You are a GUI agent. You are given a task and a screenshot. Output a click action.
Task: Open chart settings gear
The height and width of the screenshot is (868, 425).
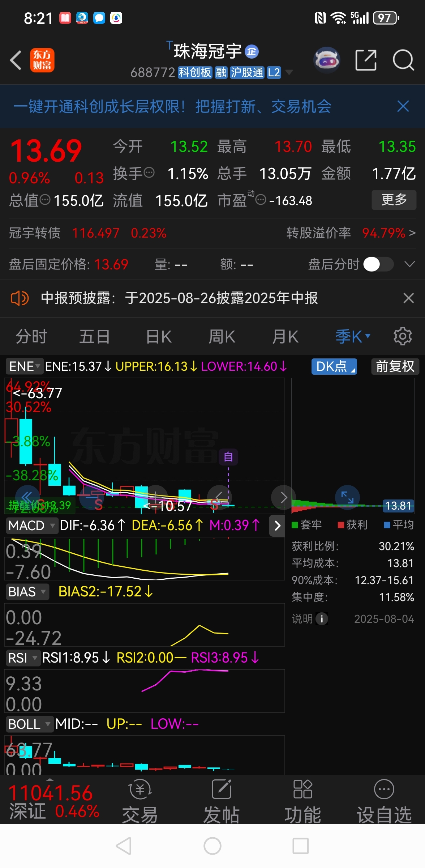[x=403, y=336]
